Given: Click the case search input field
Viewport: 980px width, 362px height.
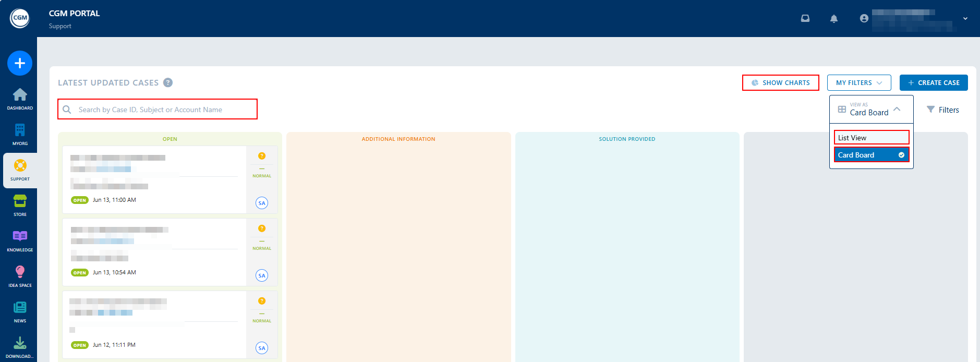Looking at the screenshot, I should [x=162, y=110].
